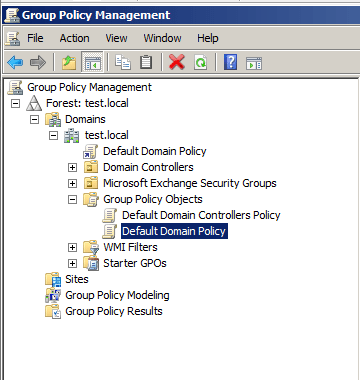The height and width of the screenshot is (380, 360).
Task: Click the Group Policy Management title bar icon
Action: click(x=12, y=15)
